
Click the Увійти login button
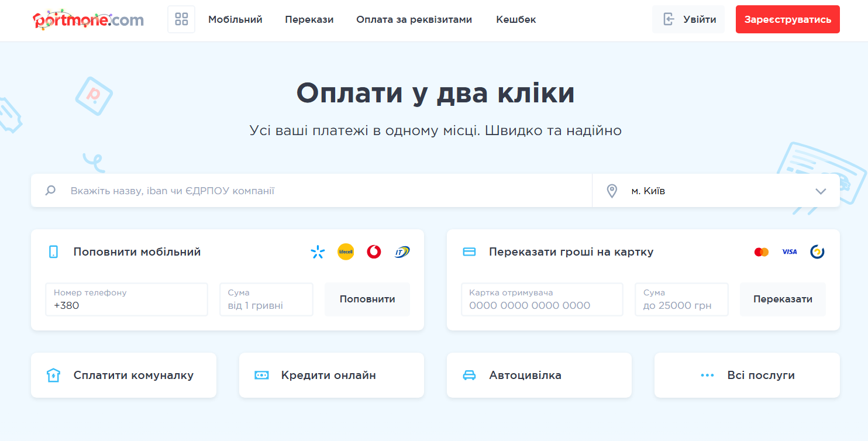[x=688, y=19]
